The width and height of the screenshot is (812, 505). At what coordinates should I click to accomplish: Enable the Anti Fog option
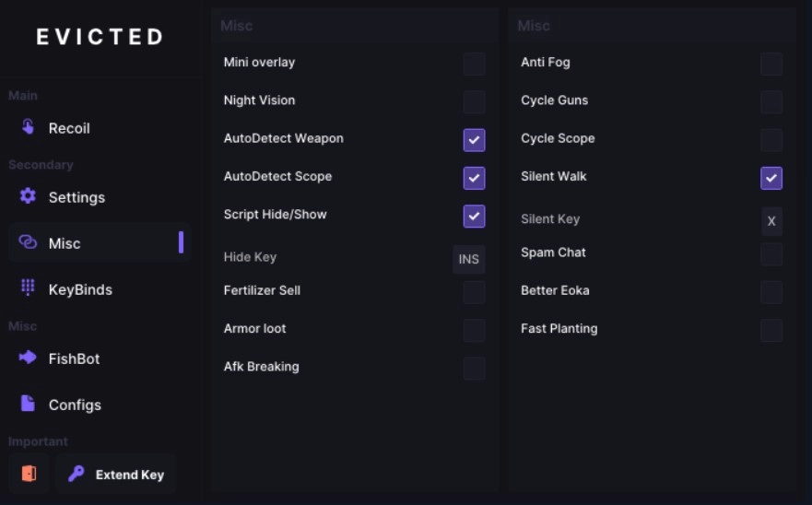771,64
